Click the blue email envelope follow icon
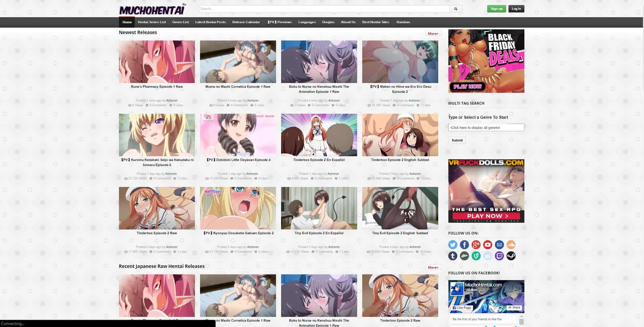 (x=499, y=245)
